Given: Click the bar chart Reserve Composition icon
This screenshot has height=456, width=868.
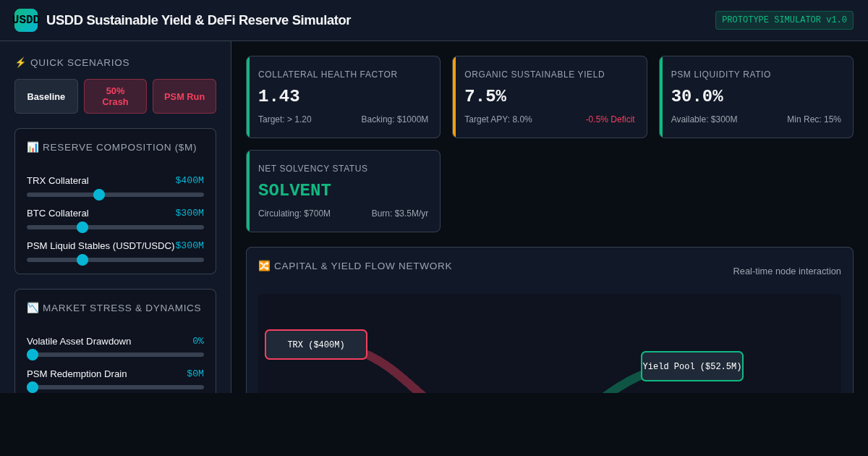Looking at the screenshot, I should pyautogui.click(x=33, y=148).
